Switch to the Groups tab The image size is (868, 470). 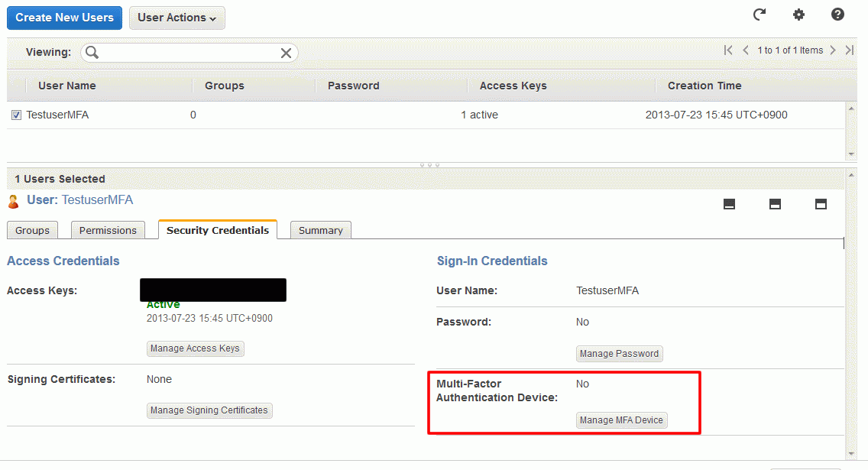32,230
